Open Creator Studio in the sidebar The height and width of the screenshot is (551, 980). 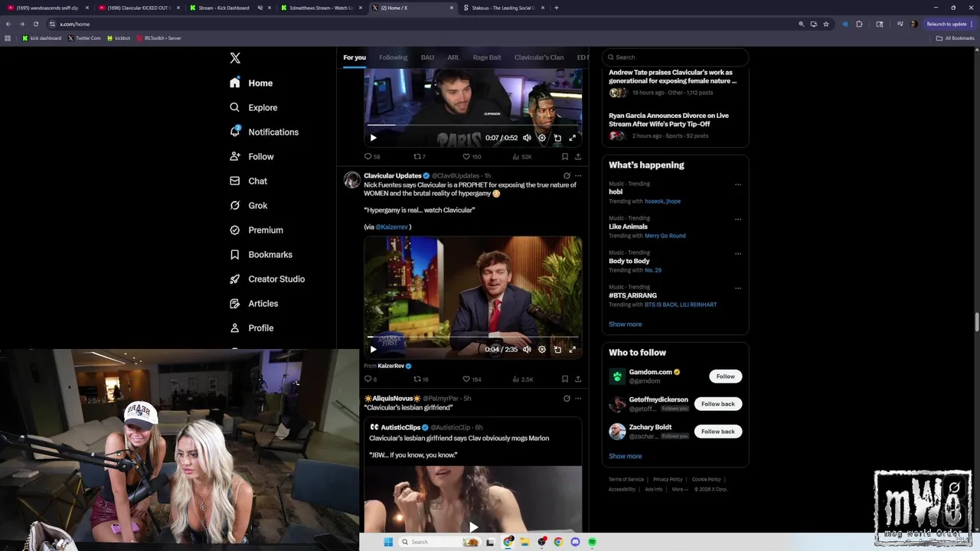pyautogui.click(x=267, y=279)
